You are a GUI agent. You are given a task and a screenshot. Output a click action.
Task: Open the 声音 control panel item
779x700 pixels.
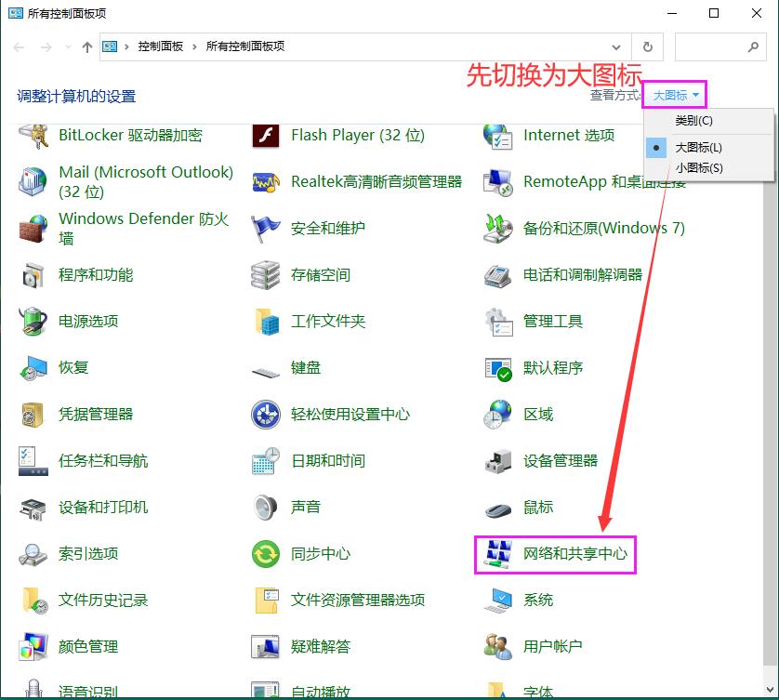tap(308, 507)
